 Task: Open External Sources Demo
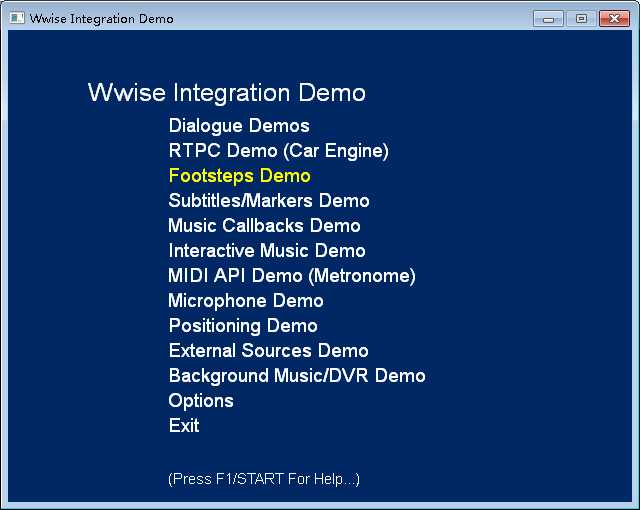coord(269,351)
